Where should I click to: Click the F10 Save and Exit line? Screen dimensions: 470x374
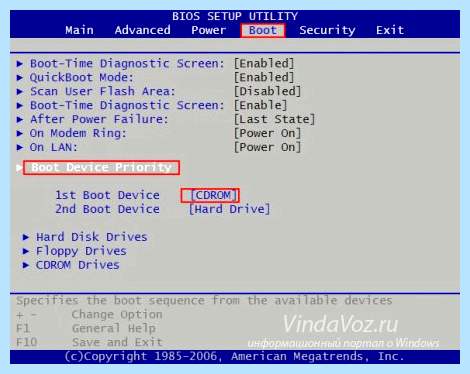click(x=89, y=342)
